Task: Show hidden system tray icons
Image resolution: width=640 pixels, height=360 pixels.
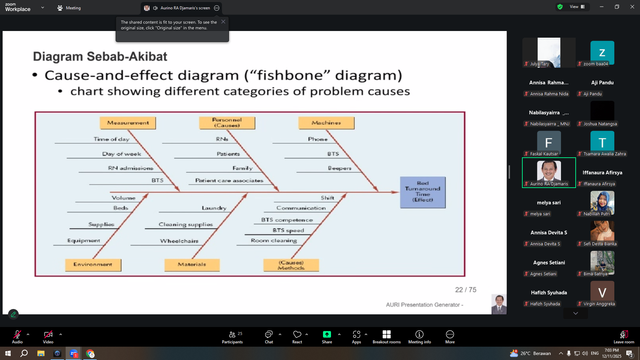Action: [560, 353]
